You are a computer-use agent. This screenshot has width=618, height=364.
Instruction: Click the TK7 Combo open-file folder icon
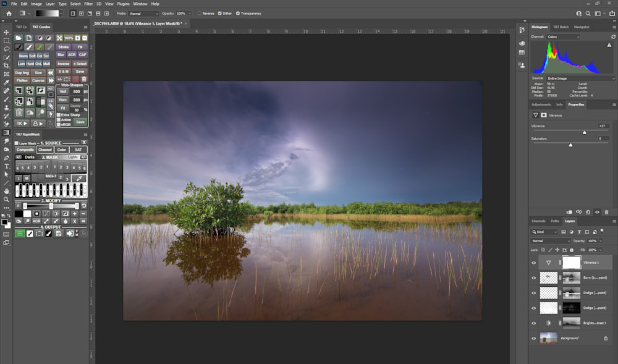[x=19, y=38]
